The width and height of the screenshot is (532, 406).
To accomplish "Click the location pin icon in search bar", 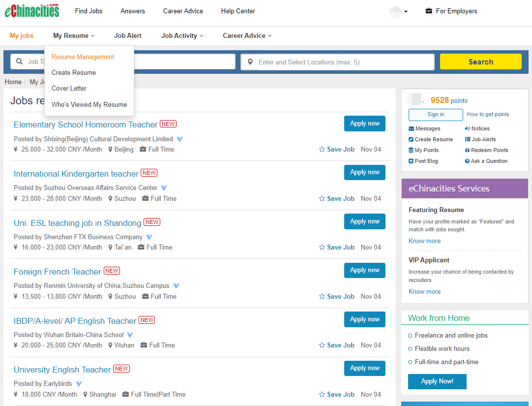I will coord(250,62).
